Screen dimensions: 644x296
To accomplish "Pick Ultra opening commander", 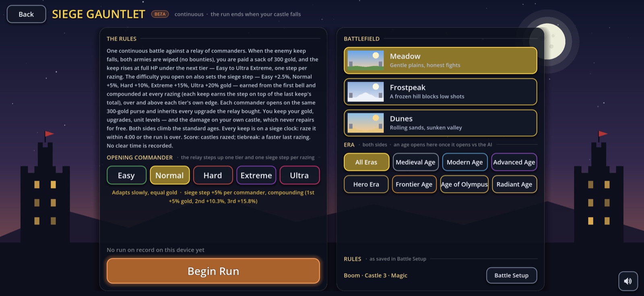I will point(299,175).
